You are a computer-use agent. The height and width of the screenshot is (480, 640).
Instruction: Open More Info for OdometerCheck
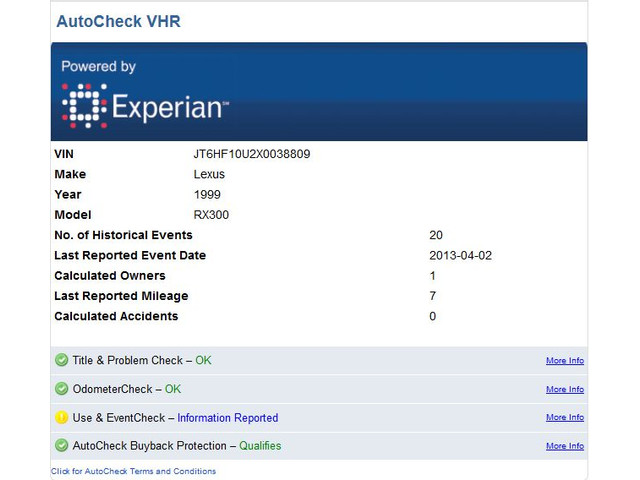tap(565, 390)
